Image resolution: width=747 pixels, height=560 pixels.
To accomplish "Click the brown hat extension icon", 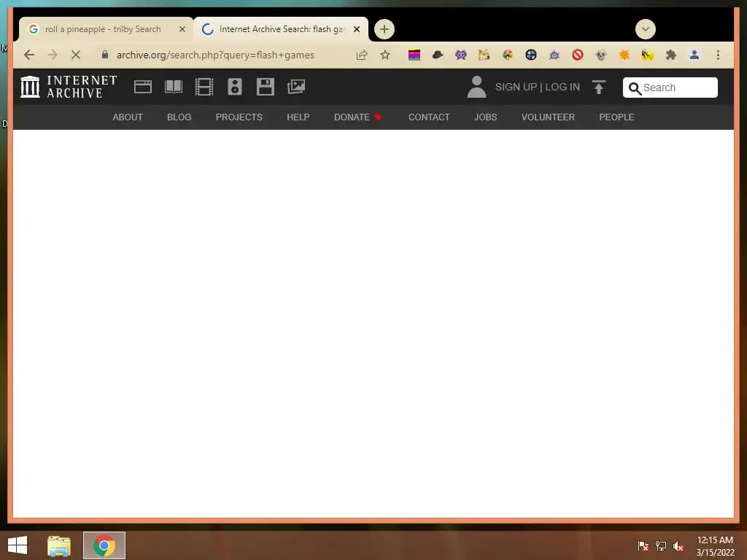I will click(438, 55).
